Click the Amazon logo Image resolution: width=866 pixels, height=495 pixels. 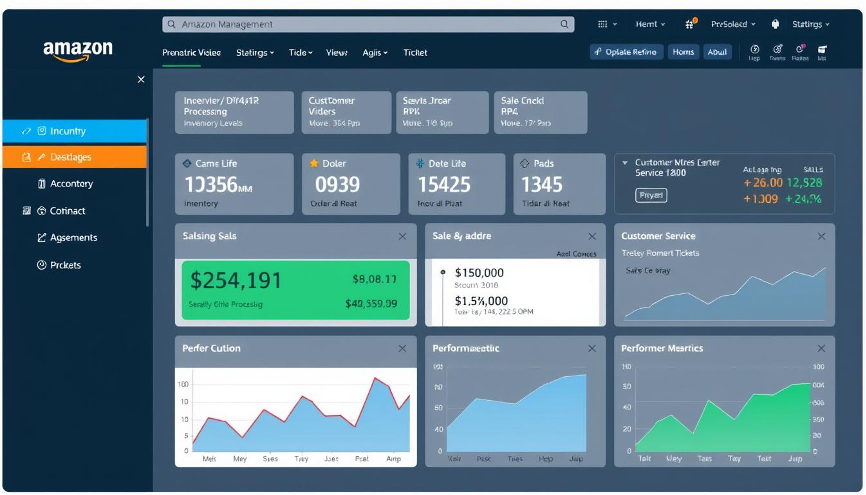pyautogui.click(x=77, y=51)
